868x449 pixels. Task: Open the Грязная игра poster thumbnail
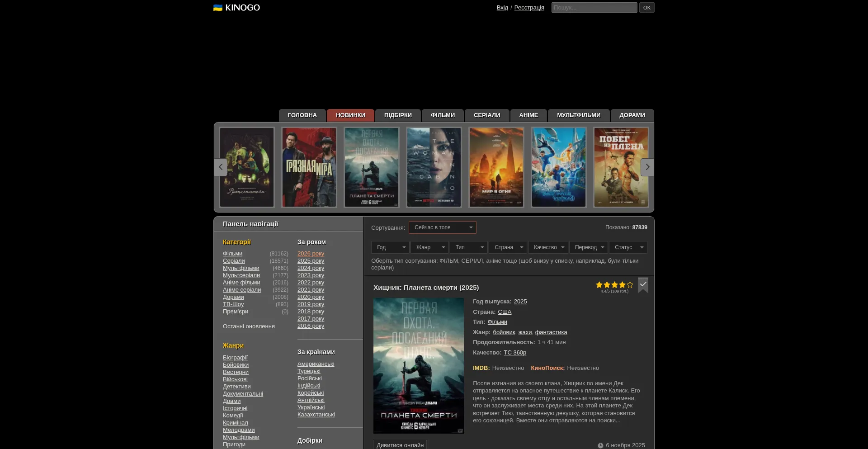(x=309, y=167)
